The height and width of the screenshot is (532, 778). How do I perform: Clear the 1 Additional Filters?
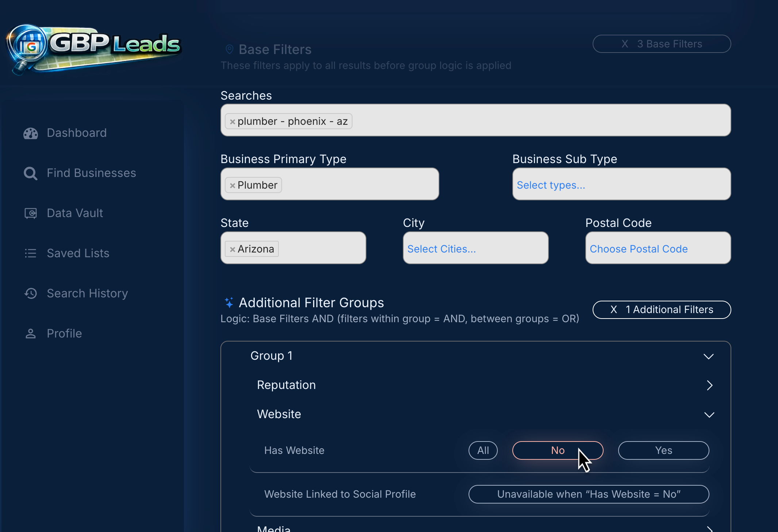point(662,310)
